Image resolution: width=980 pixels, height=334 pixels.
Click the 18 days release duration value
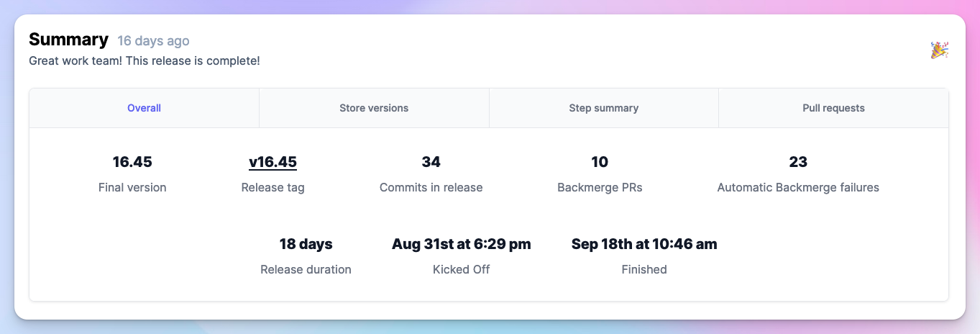(x=306, y=244)
